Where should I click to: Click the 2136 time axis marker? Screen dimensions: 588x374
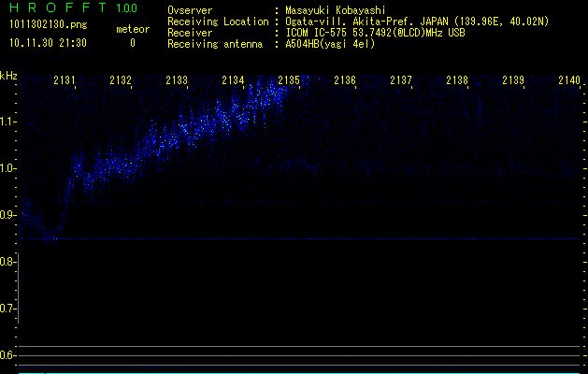coord(345,80)
